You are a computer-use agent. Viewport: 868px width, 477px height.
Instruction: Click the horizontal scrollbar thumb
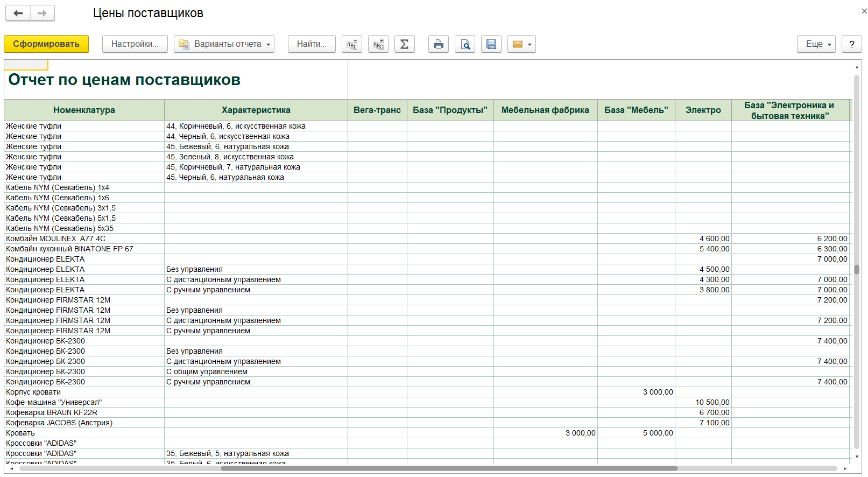tap(449, 468)
